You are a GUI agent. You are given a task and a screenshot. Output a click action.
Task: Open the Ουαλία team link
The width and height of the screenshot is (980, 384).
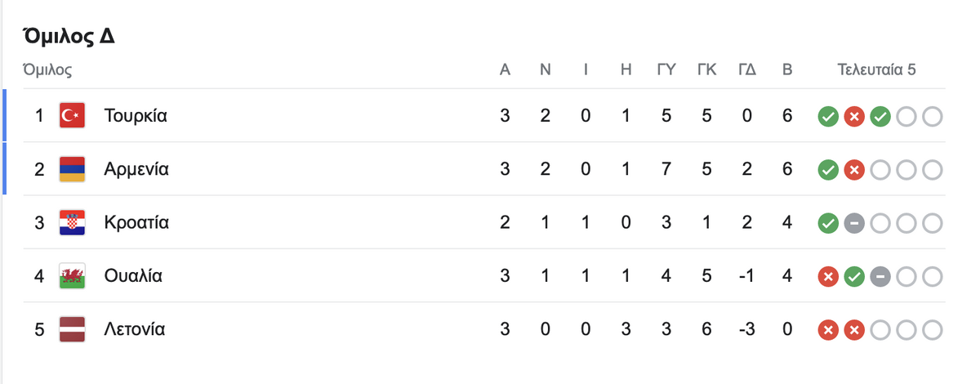coord(133,276)
